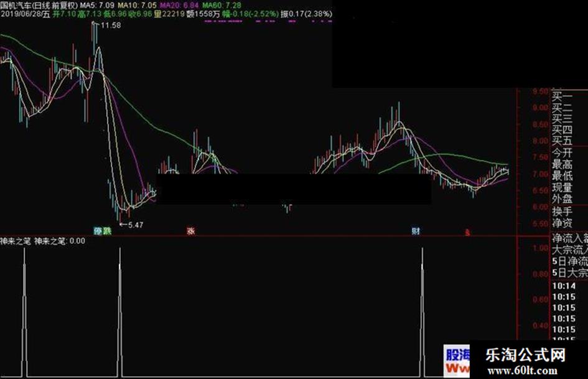Screen dimensions: 588x379
Task: Select the 买四 bid row
Action: click(562, 130)
